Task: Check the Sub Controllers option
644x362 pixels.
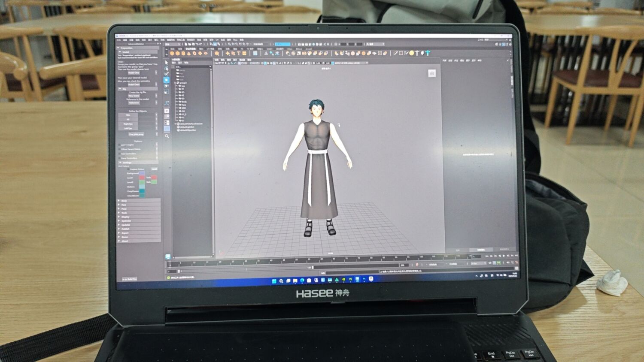Action: tap(120, 154)
